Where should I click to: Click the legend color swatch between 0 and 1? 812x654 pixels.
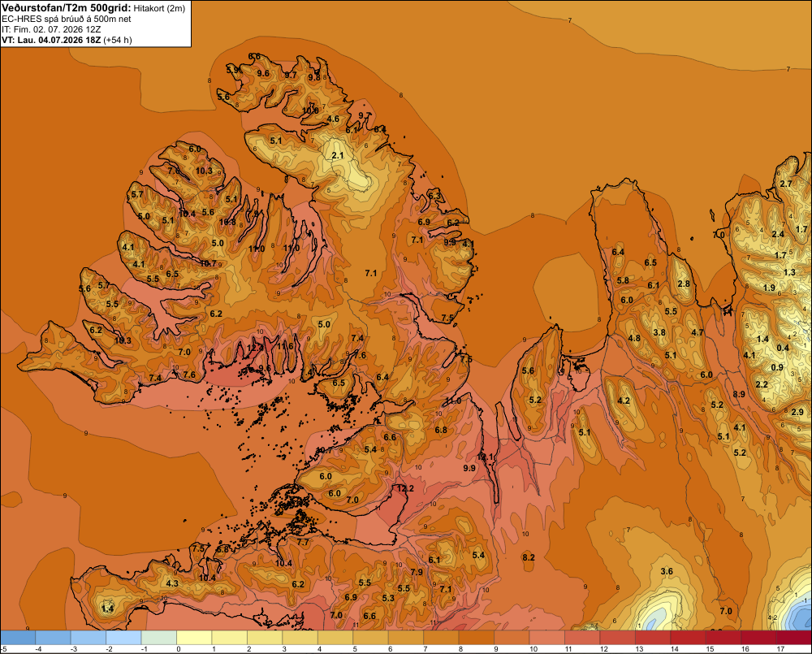(x=195, y=638)
